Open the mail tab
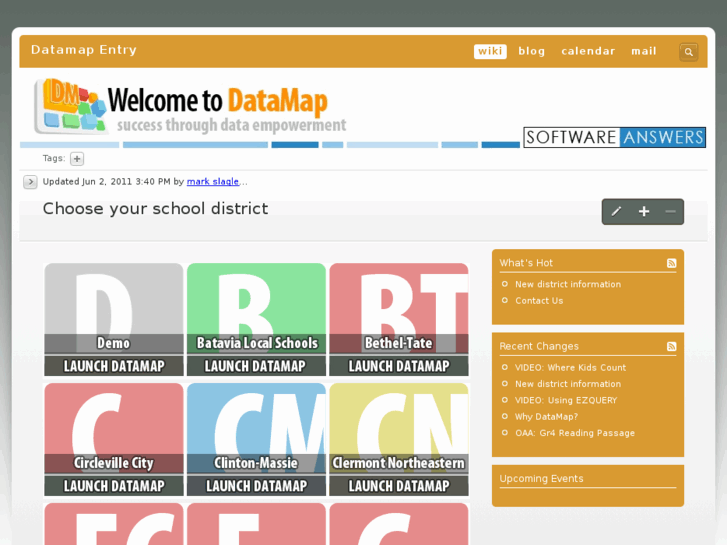Image resolution: width=727 pixels, height=545 pixels. (644, 51)
